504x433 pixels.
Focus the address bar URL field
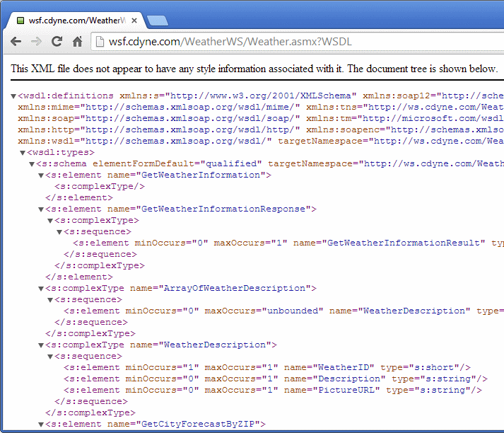[298, 42]
